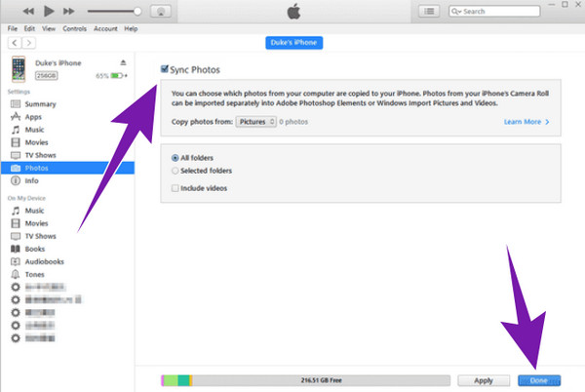585x392 pixels.
Task: Skip forward with fast-forward button
Action: click(x=68, y=11)
